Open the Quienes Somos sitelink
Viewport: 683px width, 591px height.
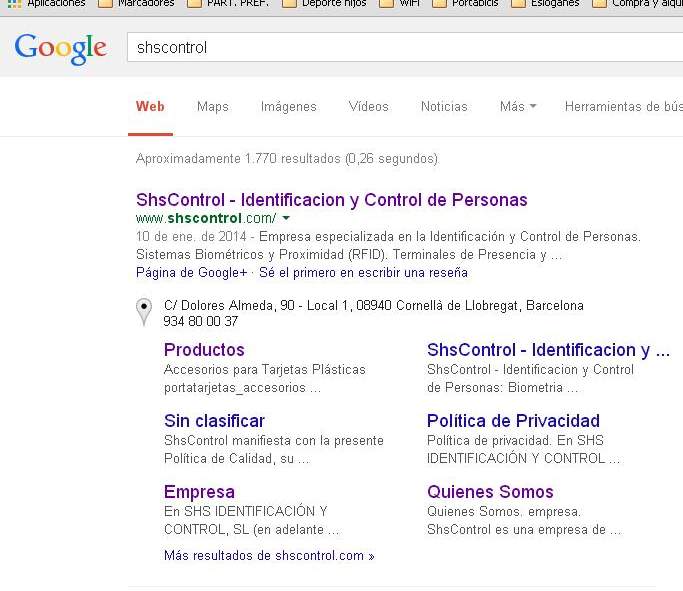[490, 492]
